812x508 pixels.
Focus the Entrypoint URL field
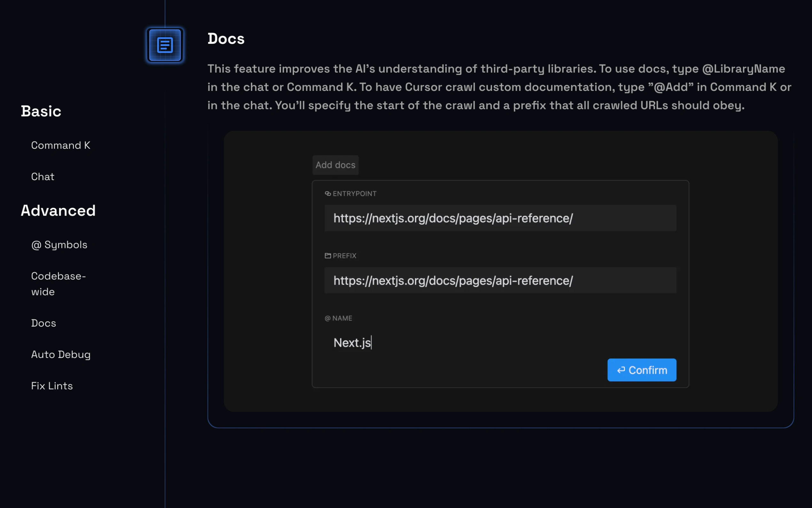pyautogui.click(x=500, y=218)
